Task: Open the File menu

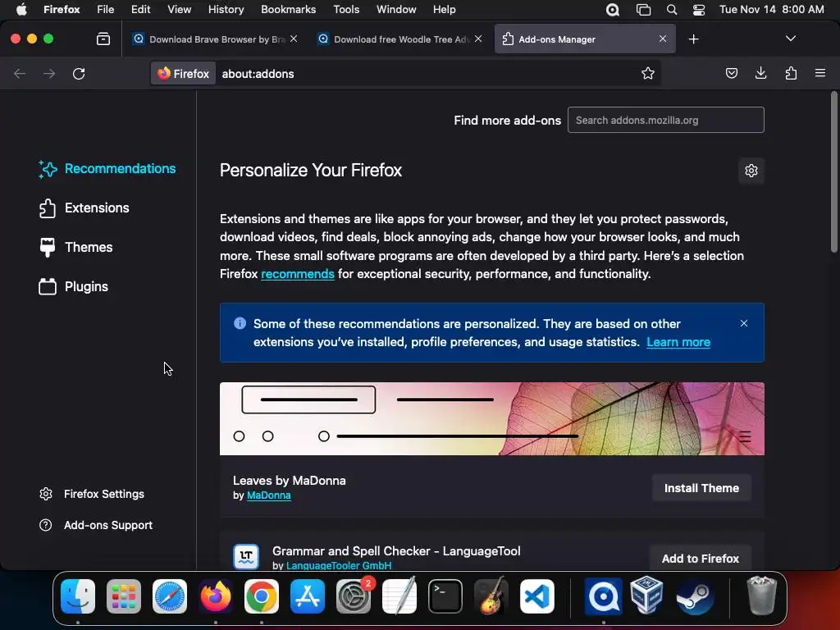Action: [106, 9]
